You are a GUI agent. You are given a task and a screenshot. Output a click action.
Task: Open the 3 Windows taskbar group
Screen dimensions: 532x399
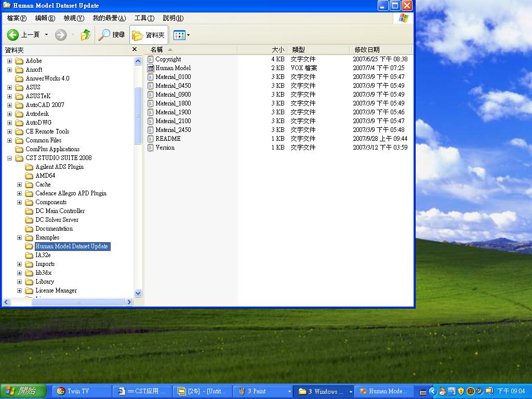coord(323,391)
